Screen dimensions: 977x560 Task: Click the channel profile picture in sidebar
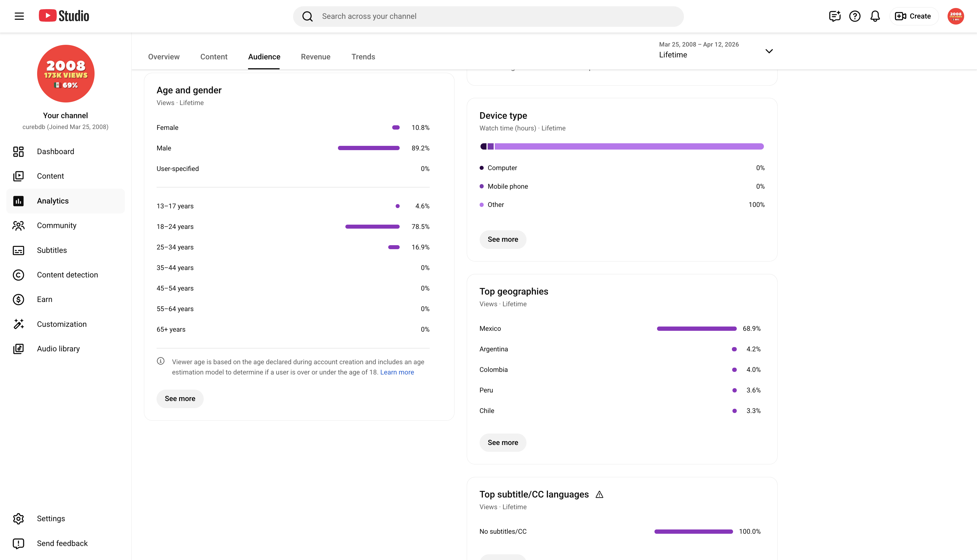[x=65, y=73]
